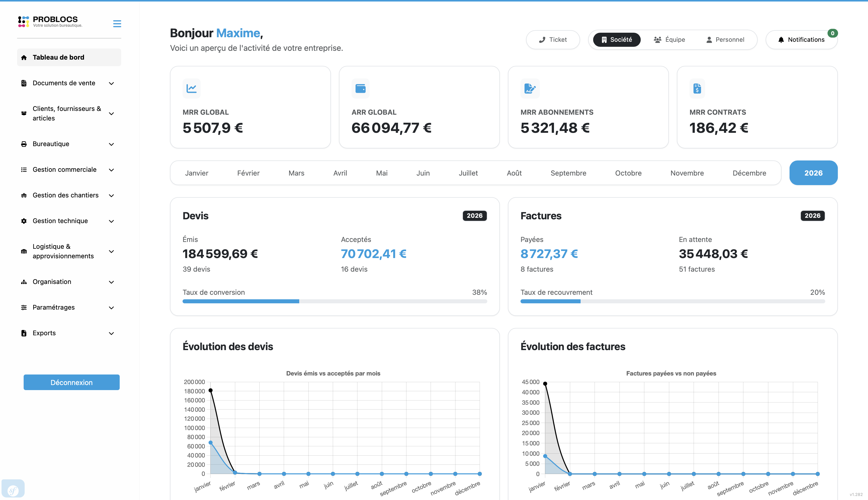
Task: Click the Déconnexion button
Action: (x=71, y=382)
